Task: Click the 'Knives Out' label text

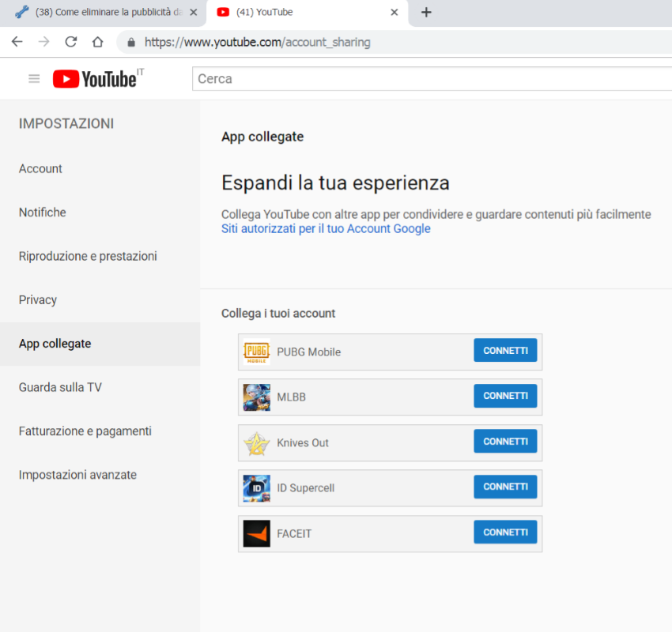Action: pos(303,442)
